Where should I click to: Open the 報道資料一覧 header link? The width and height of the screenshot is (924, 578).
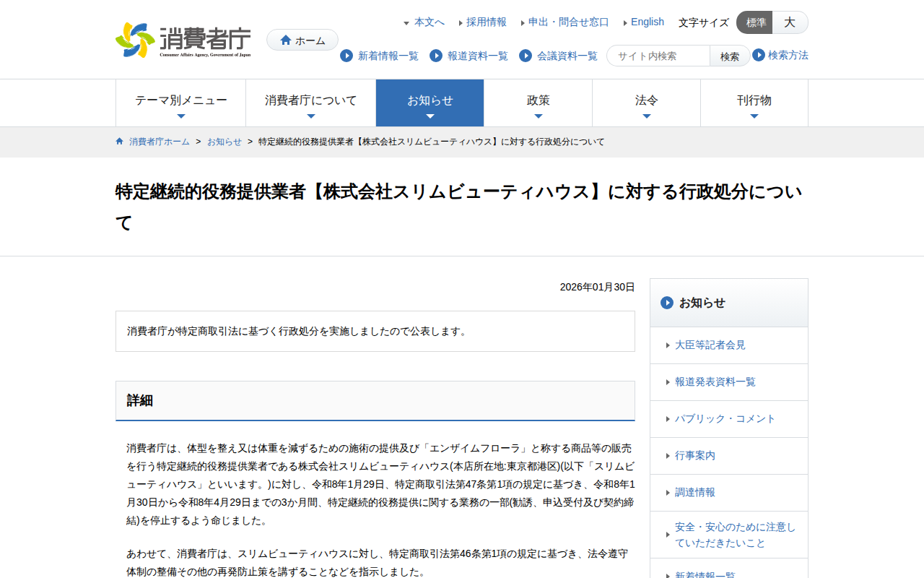[478, 56]
